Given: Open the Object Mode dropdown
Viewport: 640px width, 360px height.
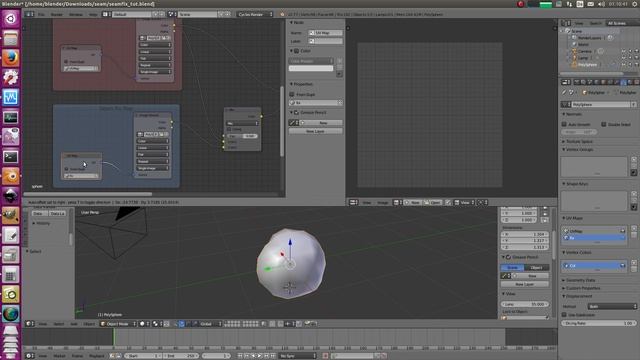Looking at the screenshot, I should 118,324.
